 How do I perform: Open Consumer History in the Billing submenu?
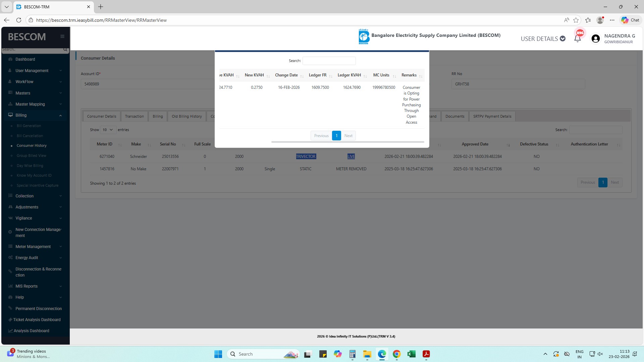(x=32, y=145)
